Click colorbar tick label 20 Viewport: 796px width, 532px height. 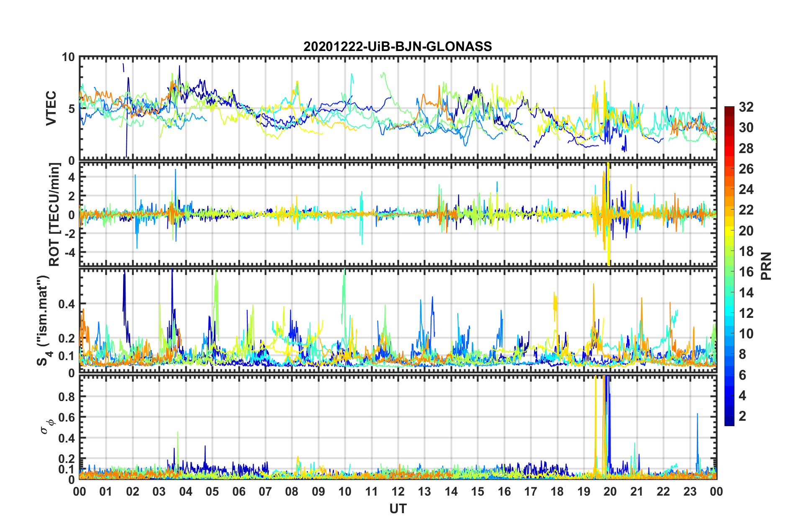coord(746,231)
